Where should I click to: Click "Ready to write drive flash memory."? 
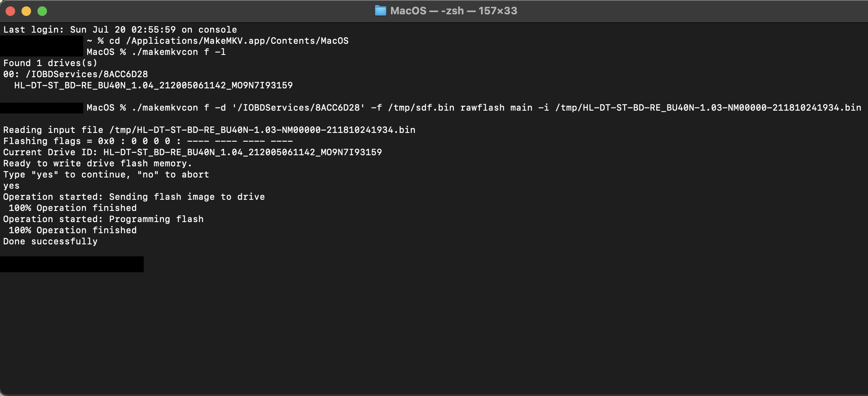pos(98,164)
